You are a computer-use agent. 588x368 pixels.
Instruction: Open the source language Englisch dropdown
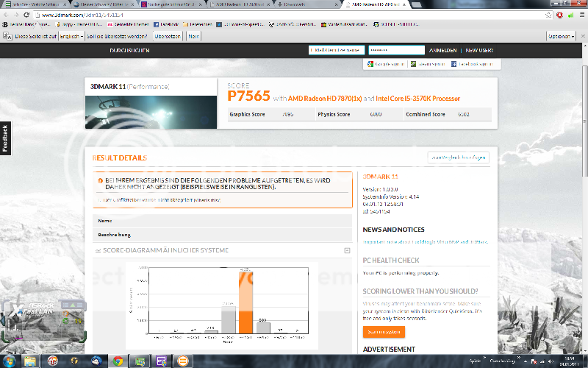(x=71, y=36)
